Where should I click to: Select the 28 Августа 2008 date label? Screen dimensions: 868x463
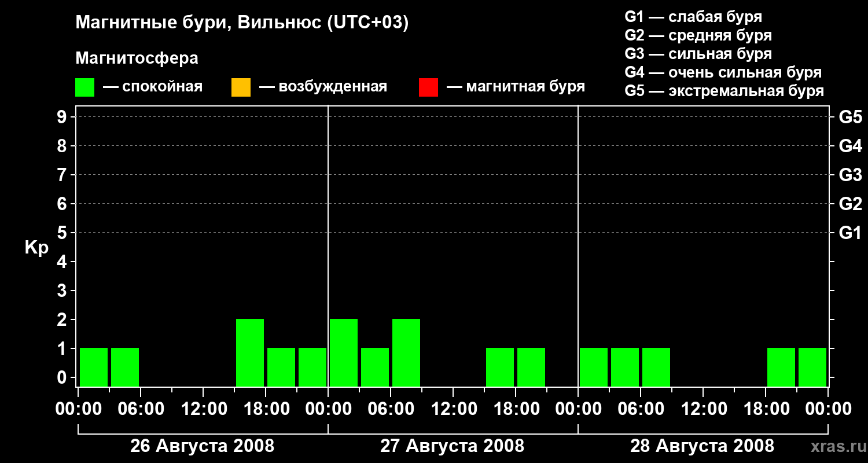[702, 446]
